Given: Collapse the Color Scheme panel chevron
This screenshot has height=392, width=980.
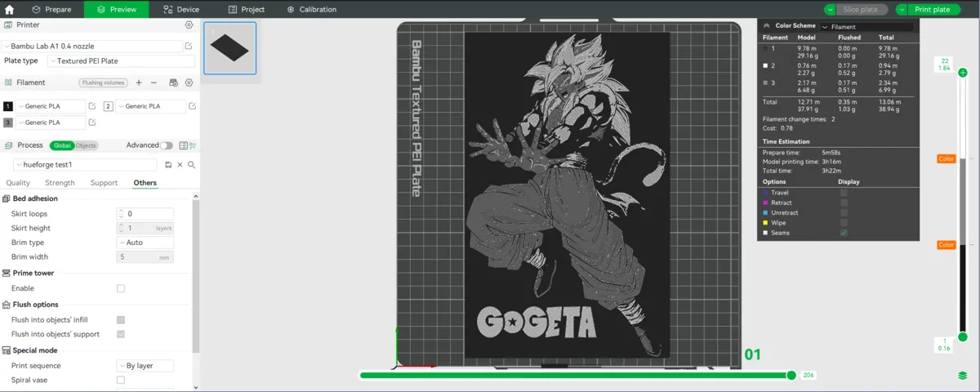Looking at the screenshot, I should pyautogui.click(x=766, y=26).
